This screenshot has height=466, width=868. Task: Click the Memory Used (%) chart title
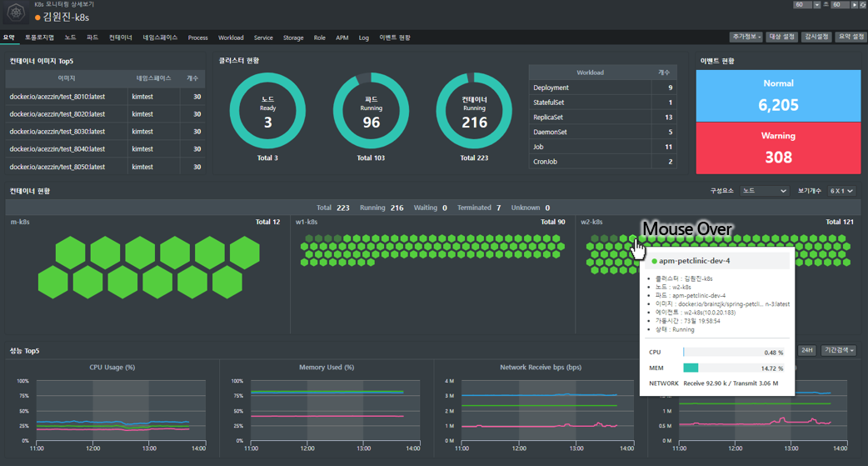(x=327, y=368)
